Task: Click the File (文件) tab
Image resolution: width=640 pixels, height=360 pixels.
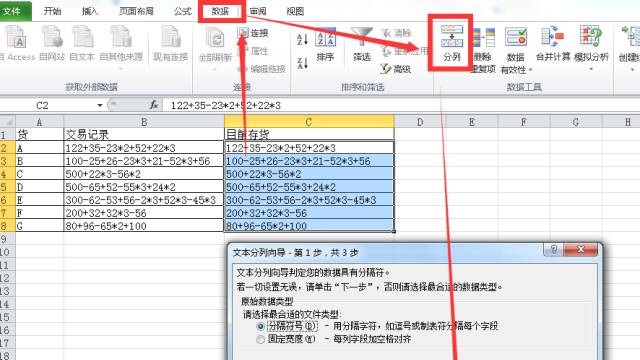Action: (13, 11)
